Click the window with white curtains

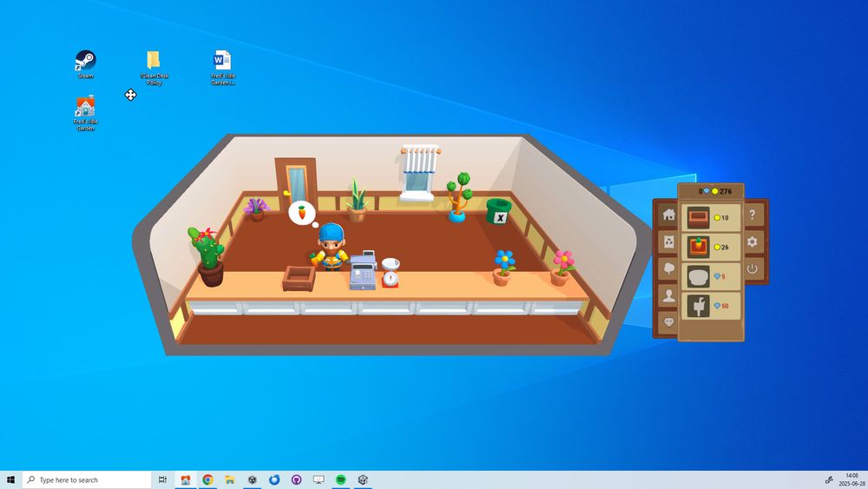click(x=419, y=174)
